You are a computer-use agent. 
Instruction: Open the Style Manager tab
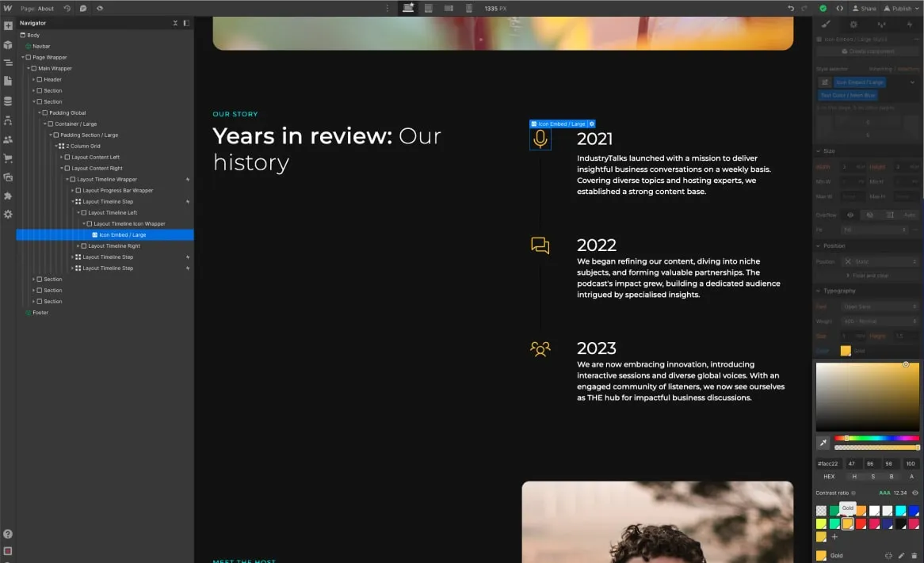click(x=881, y=24)
